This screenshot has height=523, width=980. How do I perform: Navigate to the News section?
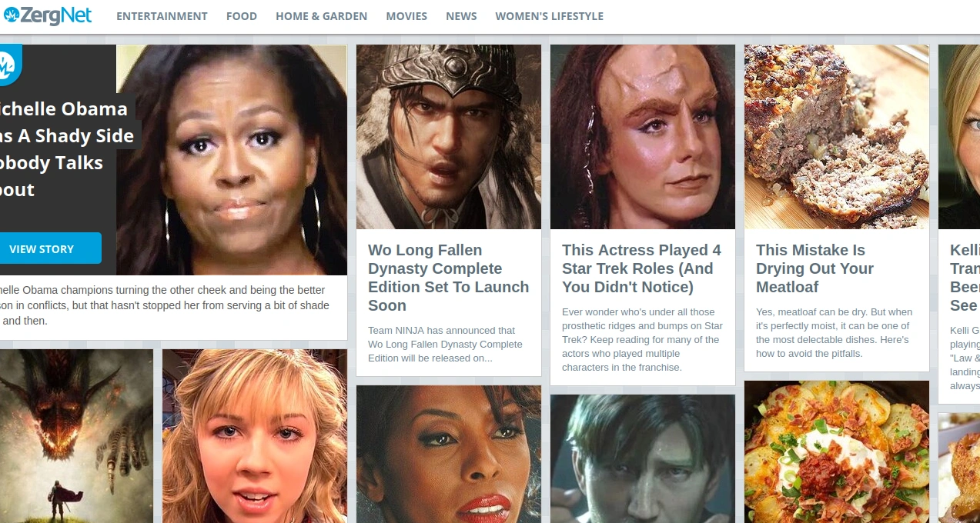[x=461, y=16]
